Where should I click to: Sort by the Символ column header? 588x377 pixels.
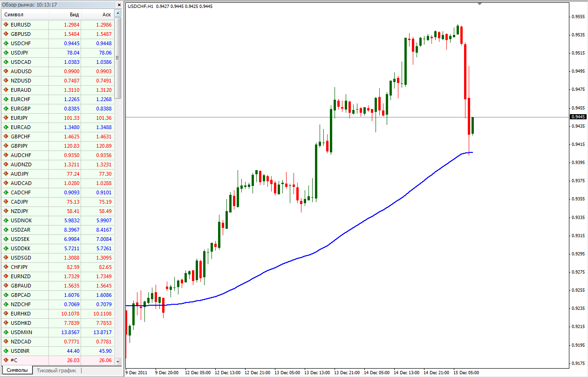[25, 15]
